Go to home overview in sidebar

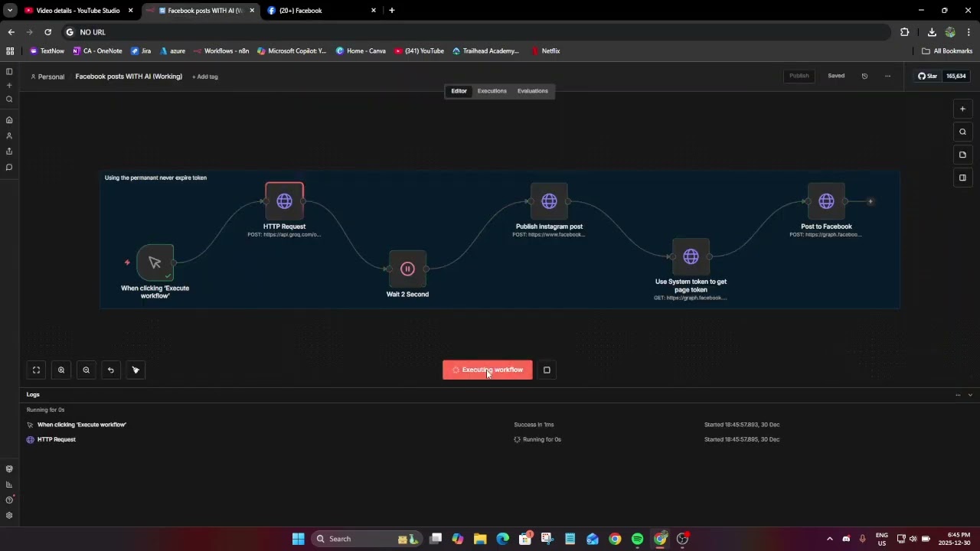[9, 120]
